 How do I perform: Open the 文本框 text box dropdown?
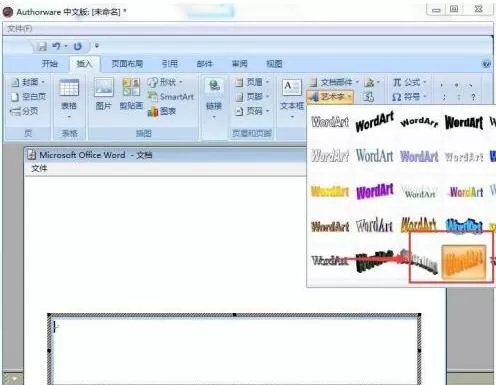[x=292, y=99]
